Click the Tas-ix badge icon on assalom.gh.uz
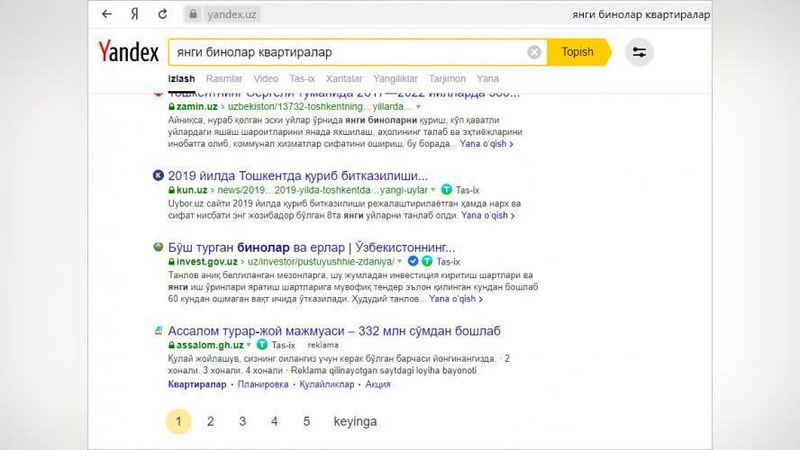800x450 pixels. pyautogui.click(x=262, y=345)
